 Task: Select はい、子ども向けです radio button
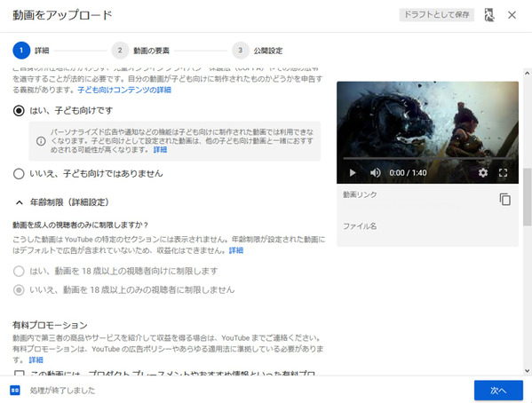[x=19, y=111]
